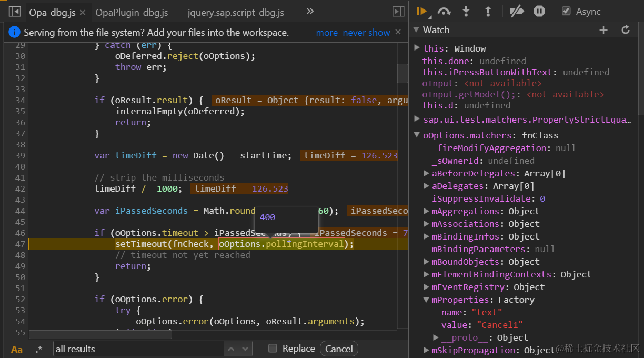Image resolution: width=644 pixels, height=358 pixels.
Task: Select the 'oInput: <not available>' row
Action: pyautogui.click(x=482, y=83)
